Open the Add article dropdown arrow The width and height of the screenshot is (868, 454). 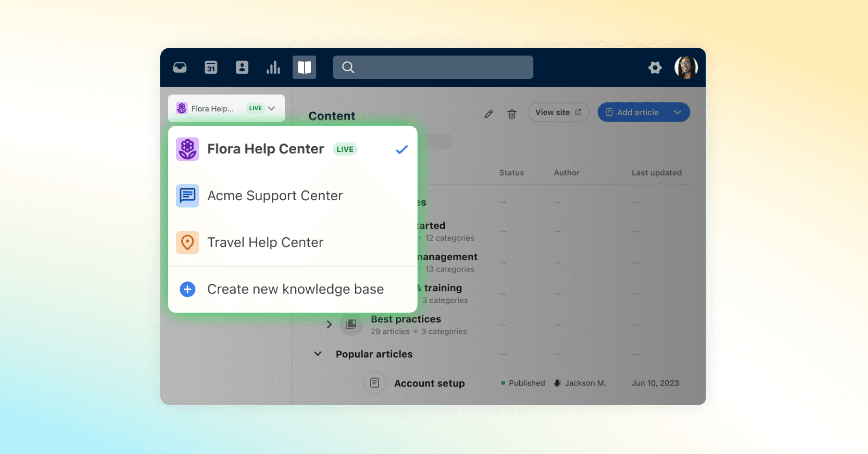[x=677, y=112]
